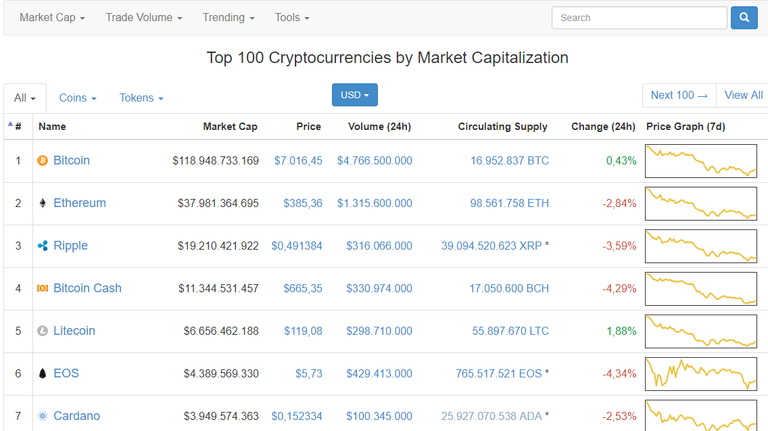Open Ethereum 7-day price graph

point(701,203)
